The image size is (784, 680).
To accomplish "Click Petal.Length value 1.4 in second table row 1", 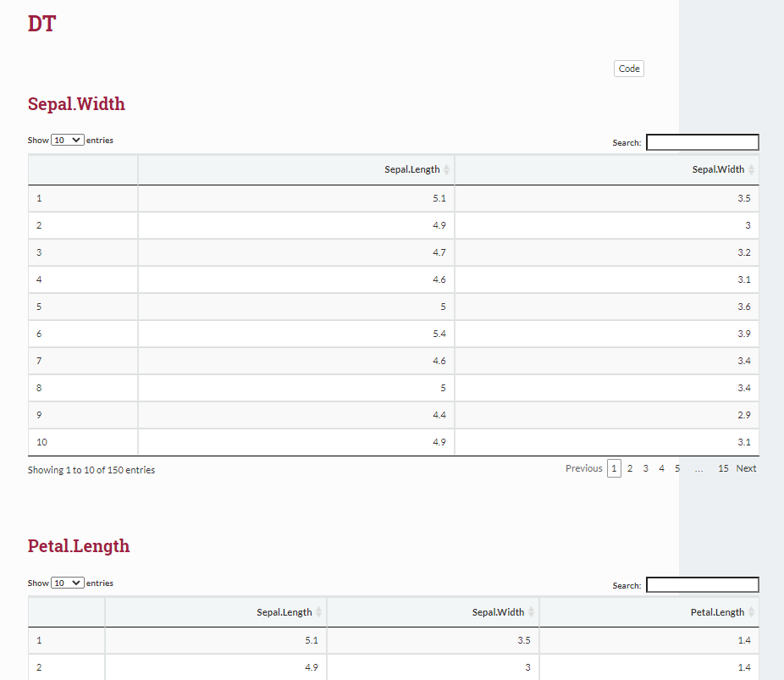I will [x=744, y=640].
